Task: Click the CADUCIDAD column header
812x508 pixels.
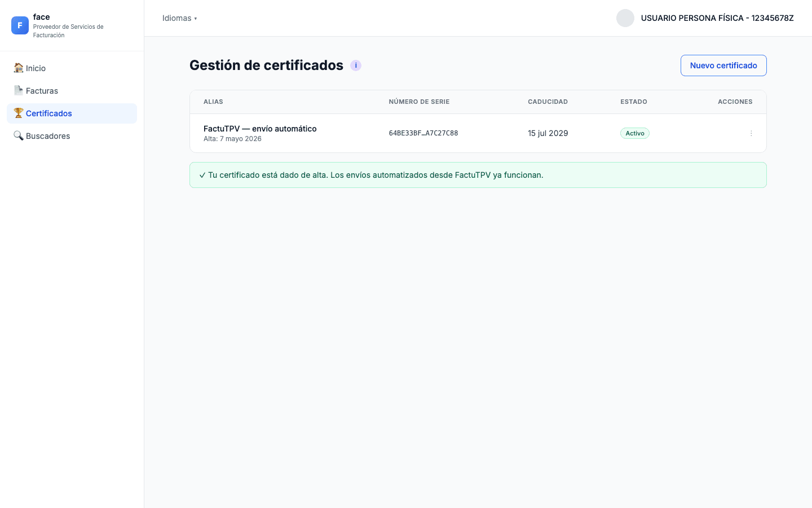Action: click(x=548, y=102)
